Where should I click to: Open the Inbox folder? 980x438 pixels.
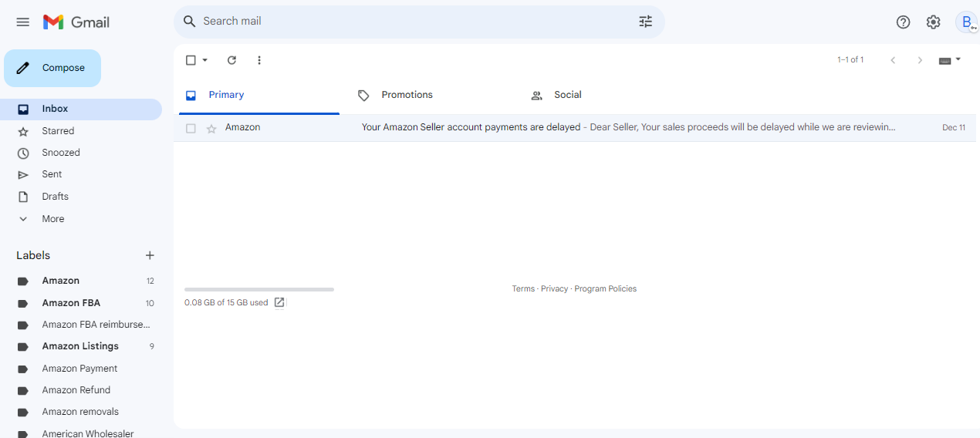81,109
